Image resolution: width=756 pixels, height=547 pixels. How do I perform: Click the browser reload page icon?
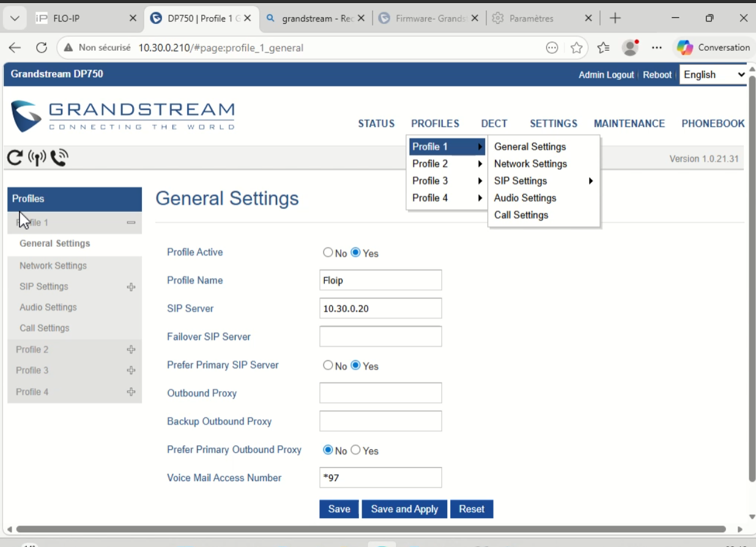42,48
